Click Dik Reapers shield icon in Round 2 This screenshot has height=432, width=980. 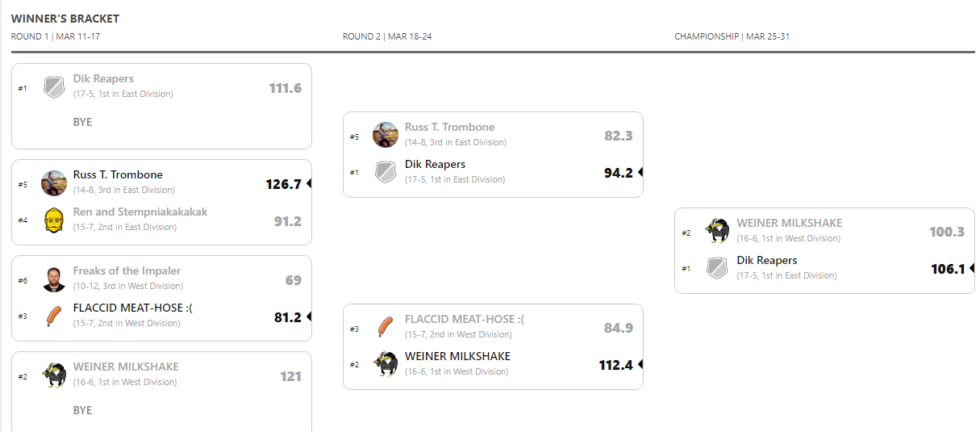pos(386,172)
